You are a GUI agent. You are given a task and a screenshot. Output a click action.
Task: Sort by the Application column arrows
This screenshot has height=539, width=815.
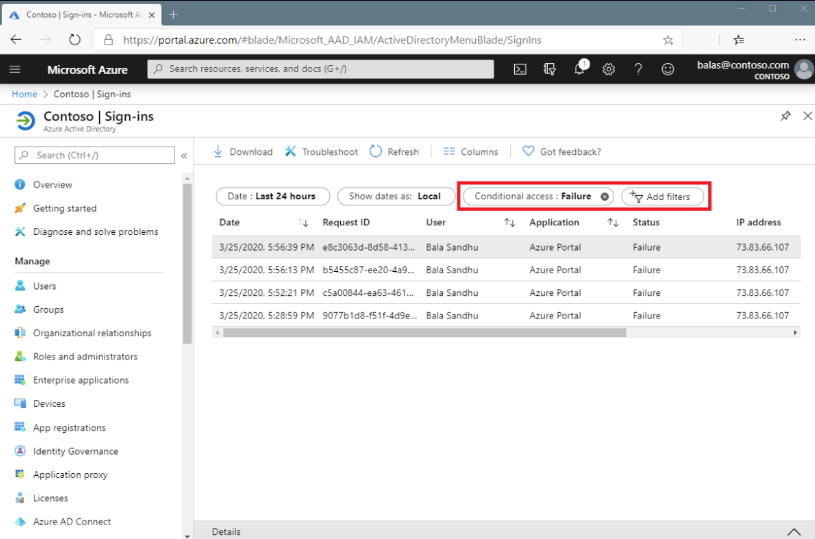[x=613, y=223]
